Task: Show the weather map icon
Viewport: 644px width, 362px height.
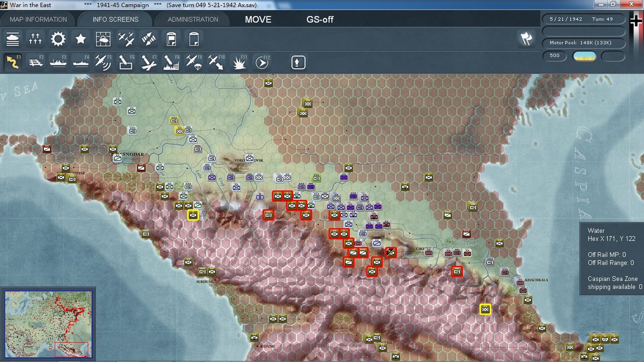Action: [103, 39]
